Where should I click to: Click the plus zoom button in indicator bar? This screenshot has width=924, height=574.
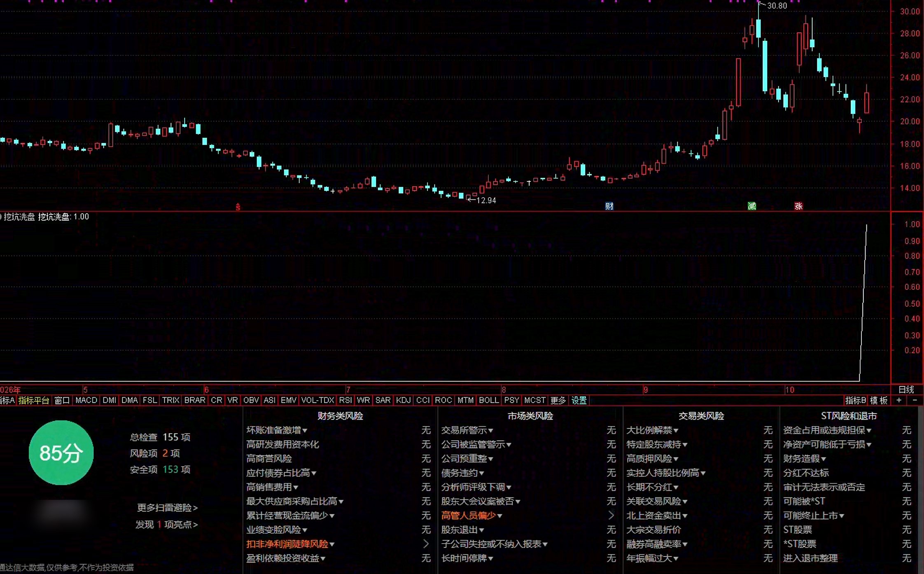[899, 400]
